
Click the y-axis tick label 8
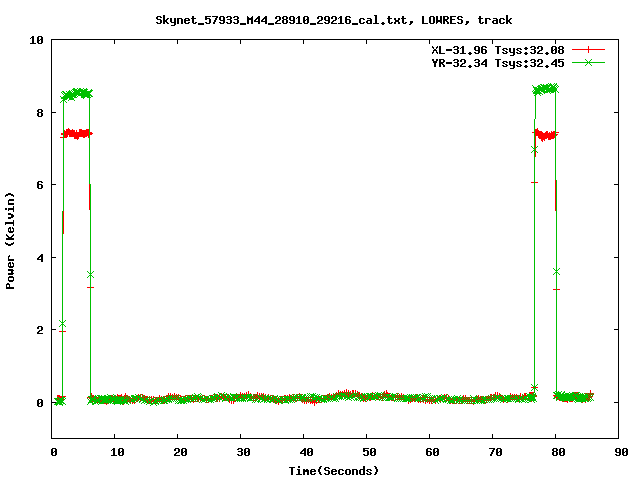coord(40,113)
